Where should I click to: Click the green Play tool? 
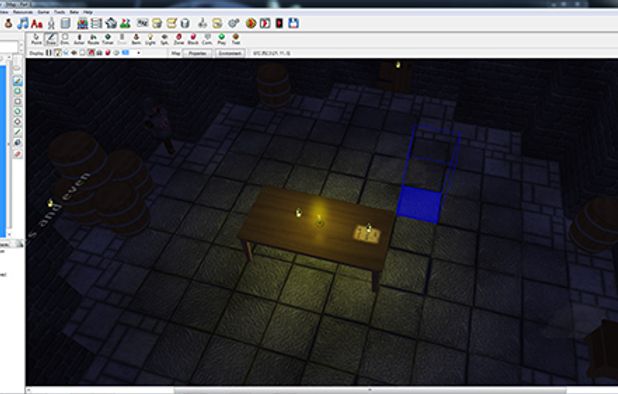pos(222,39)
